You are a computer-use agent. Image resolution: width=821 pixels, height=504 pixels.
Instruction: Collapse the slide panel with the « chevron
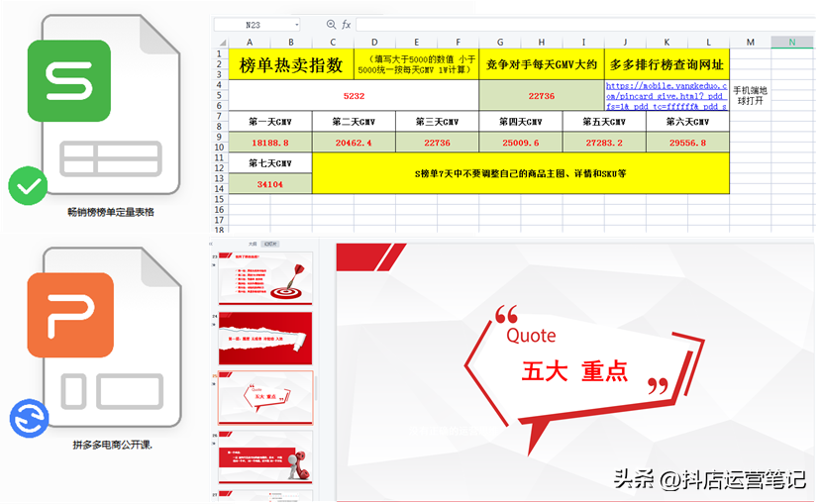212,244
